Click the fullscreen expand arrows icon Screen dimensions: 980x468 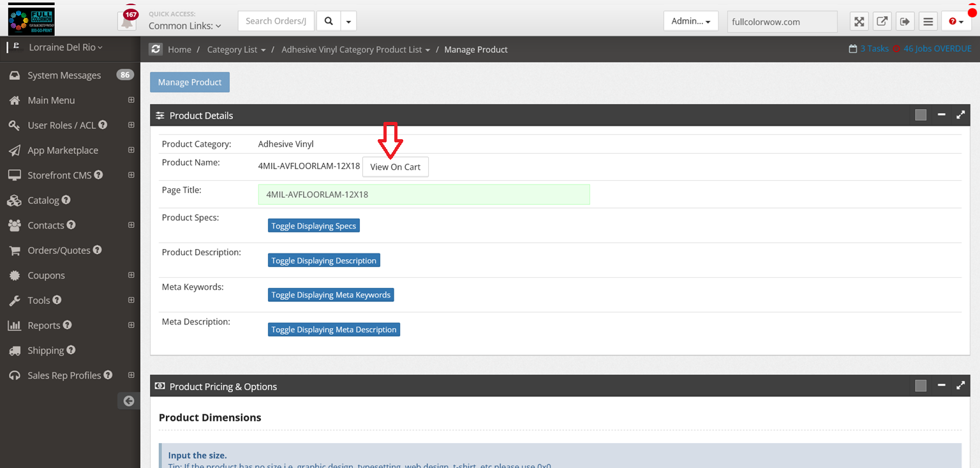pos(859,22)
